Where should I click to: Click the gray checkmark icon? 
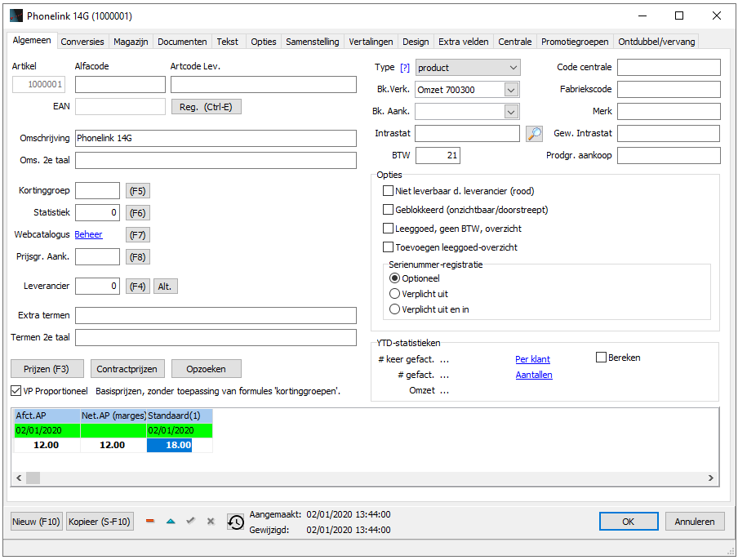[x=190, y=521]
